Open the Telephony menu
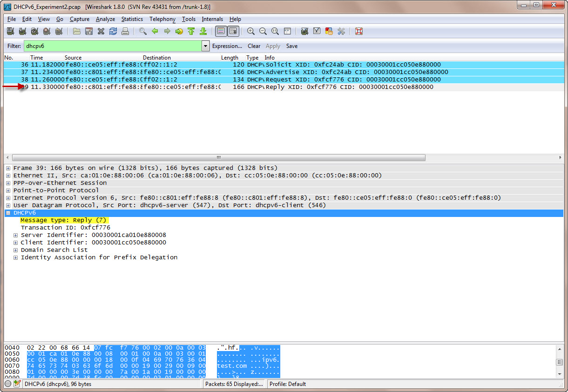 (162, 19)
